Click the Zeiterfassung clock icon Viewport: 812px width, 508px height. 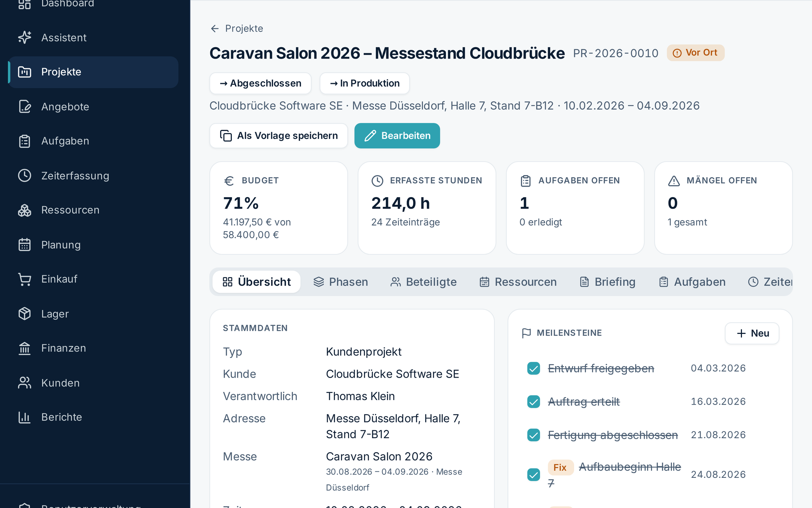coord(24,175)
